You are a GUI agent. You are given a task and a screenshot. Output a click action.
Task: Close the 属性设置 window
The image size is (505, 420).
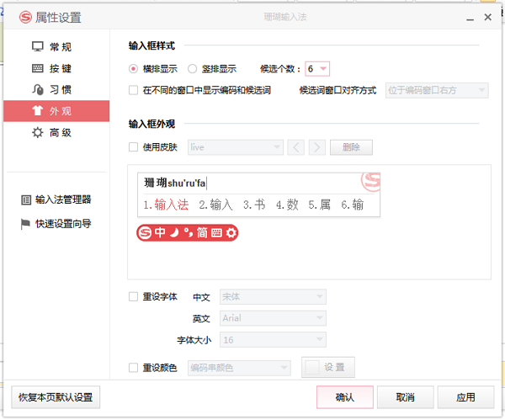pos(488,17)
